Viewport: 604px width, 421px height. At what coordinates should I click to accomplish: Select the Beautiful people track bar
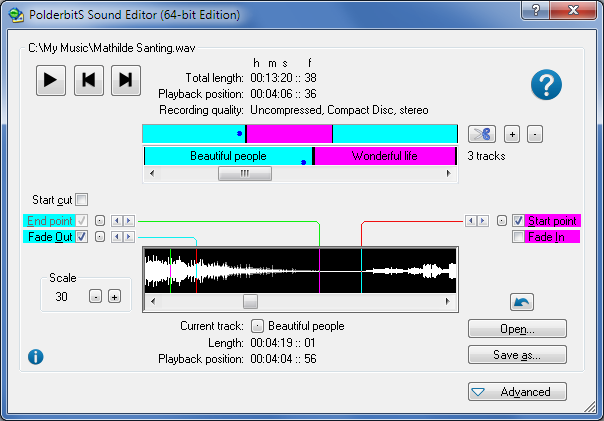pos(228,156)
